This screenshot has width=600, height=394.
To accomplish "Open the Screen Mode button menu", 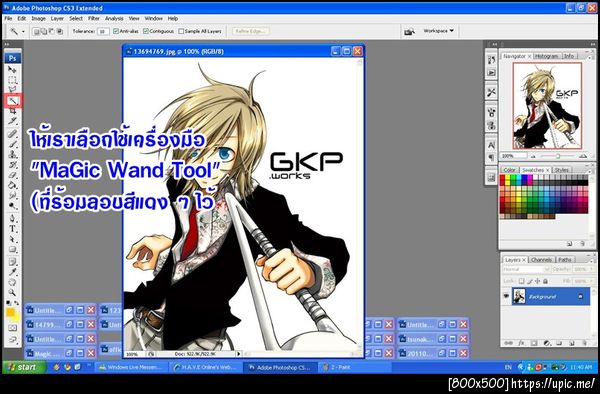I will [12, 339].
